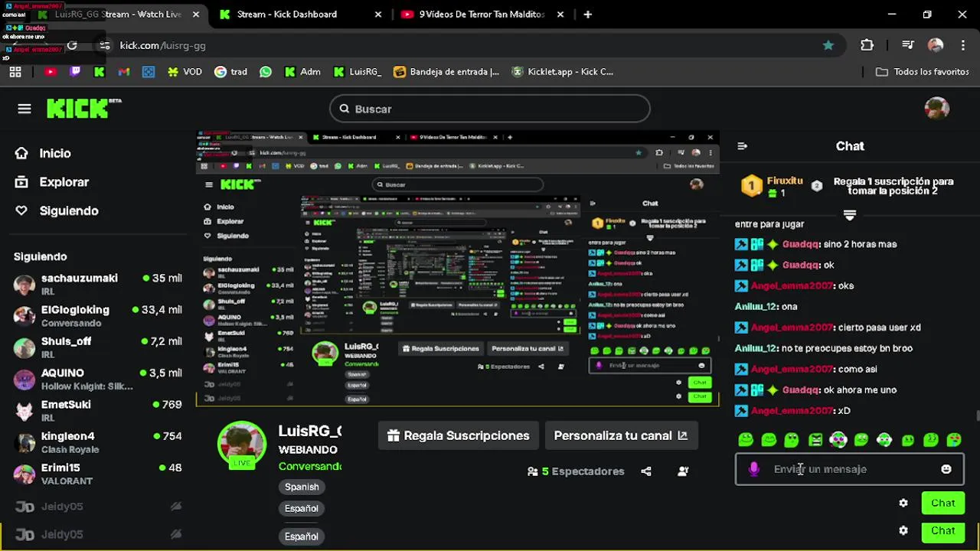The height and width of the screenshot is (551, 980).
Task: Open the LuisRG_ bookmark
Action: (x=358, y=72)
